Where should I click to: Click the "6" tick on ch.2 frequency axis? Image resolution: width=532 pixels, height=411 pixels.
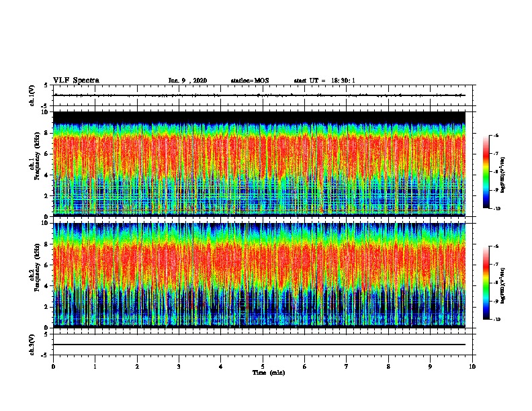click(46, 265)
